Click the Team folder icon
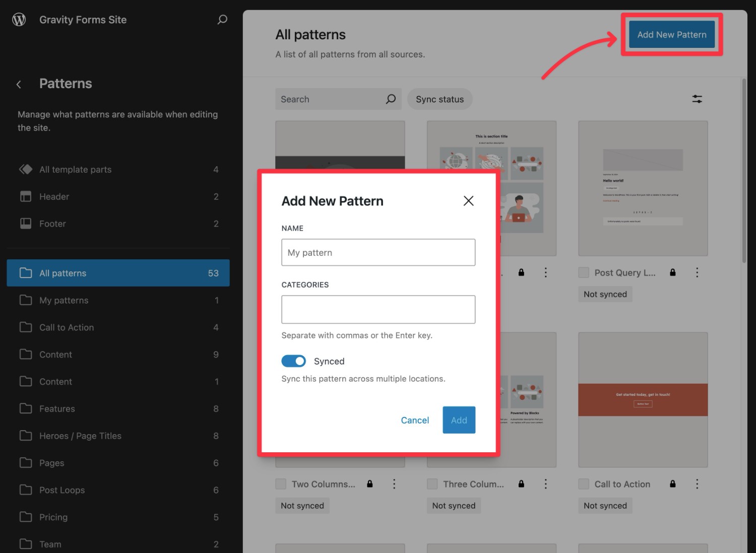This screenshot has height=553, width=756. (26, 544)
